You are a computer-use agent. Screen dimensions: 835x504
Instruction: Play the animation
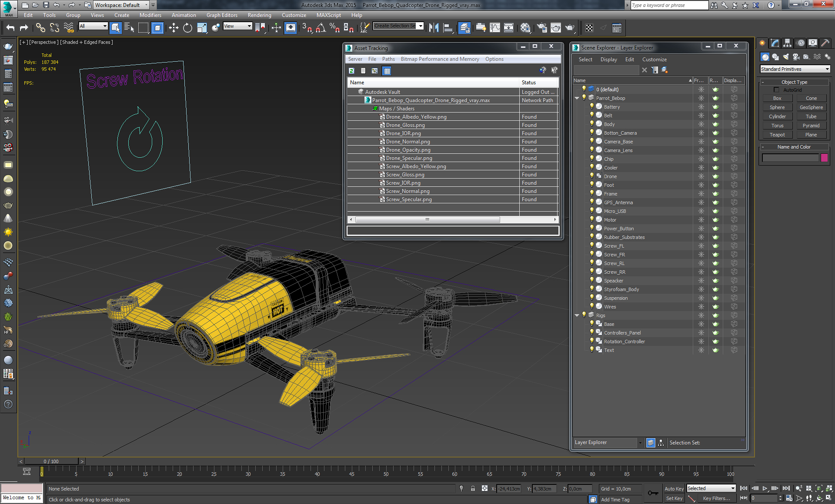[x=765, y=488]
